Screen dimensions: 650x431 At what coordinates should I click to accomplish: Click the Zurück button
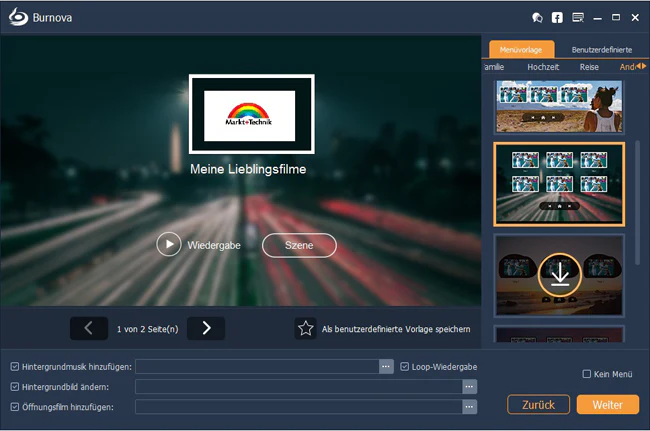538,404
